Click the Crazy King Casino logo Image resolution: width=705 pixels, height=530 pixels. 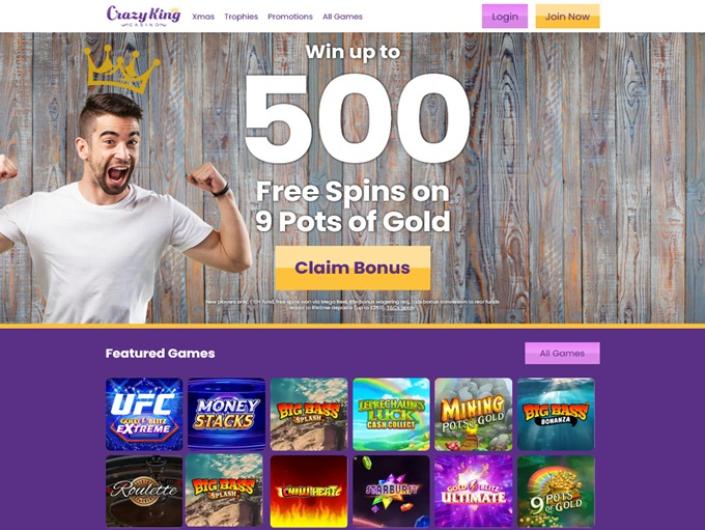point(143,16)
